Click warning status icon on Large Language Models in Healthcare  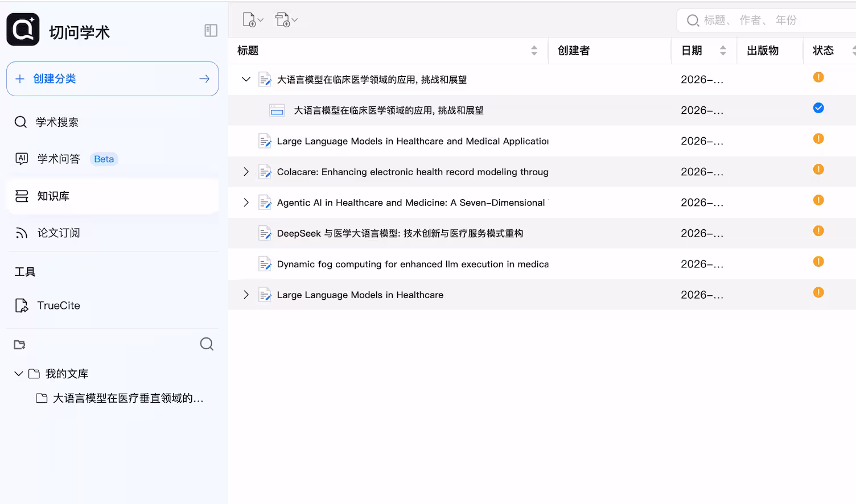coord(818,292)
